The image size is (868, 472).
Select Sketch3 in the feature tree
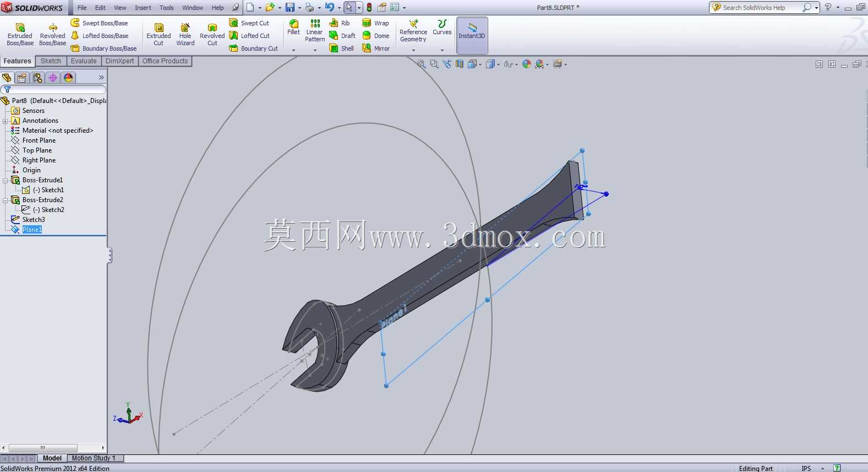pos(34,220)
